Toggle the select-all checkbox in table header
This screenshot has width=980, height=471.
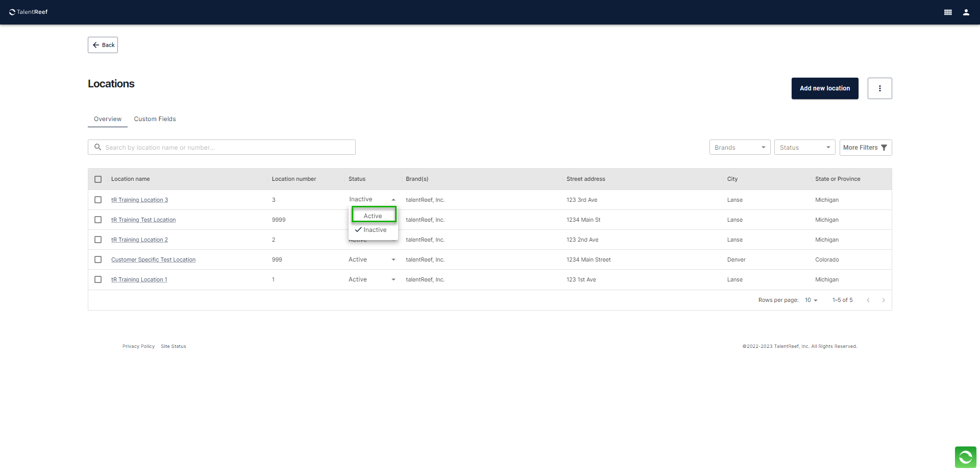pyautogui.click(x=98, y=179)
